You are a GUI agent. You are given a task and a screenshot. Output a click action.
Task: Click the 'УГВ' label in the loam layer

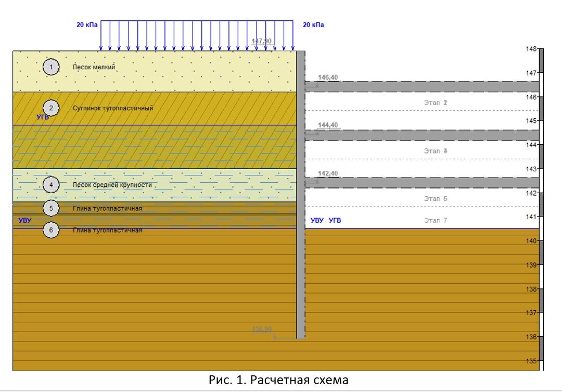43,117
